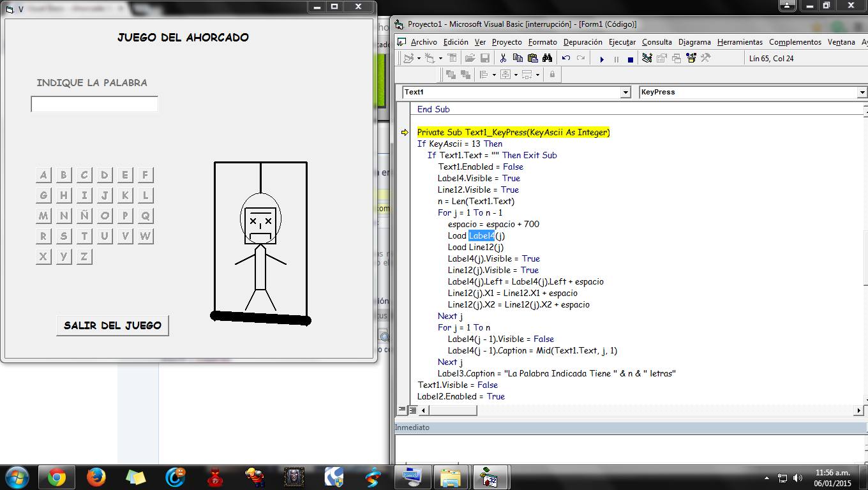
Task: Click the 'Label3.Caption' code line
Action: pos(557,373)
